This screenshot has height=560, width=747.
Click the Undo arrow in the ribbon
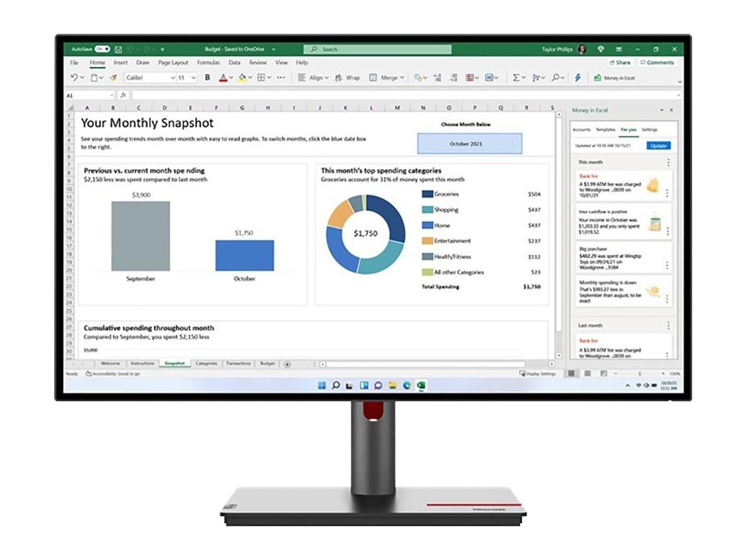[x=74, y=77]
